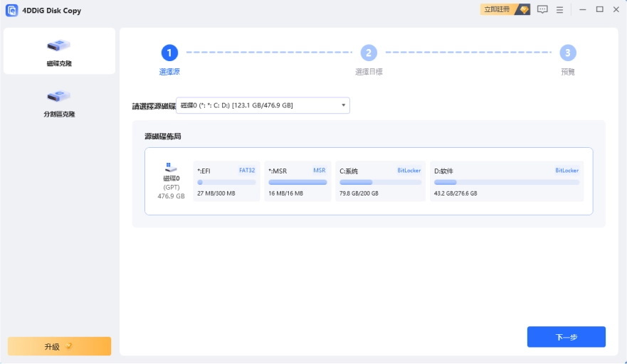Click the 磁碟0 GPT disk icon

[x=171, y=168]
